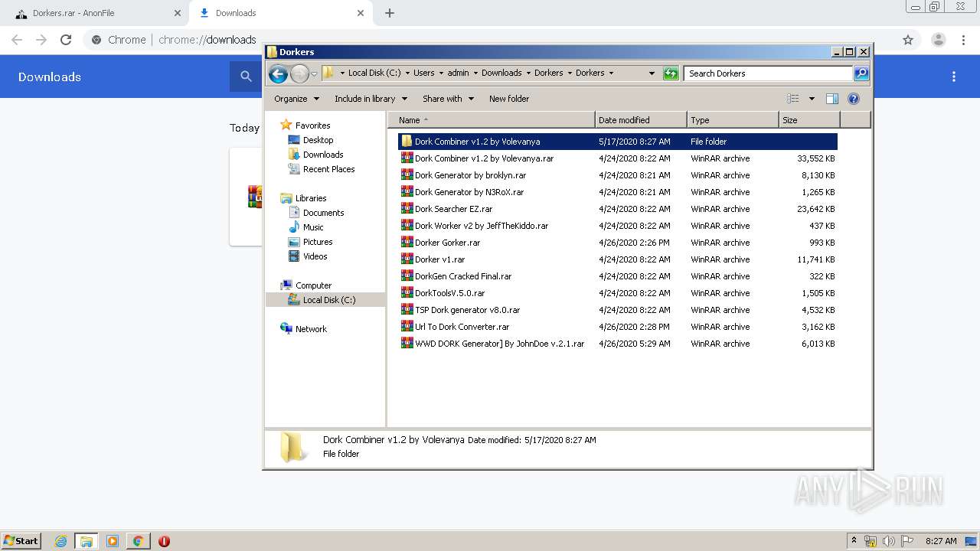Click the search magnifier in Explorer
Image resolution: width=980 pixels, height=551 pixels.
tap(861, 73)
